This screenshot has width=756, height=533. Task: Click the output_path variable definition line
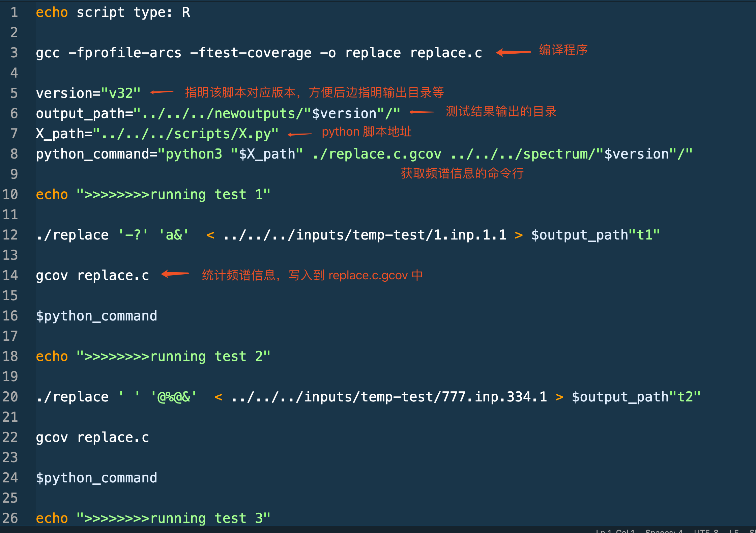218,113
